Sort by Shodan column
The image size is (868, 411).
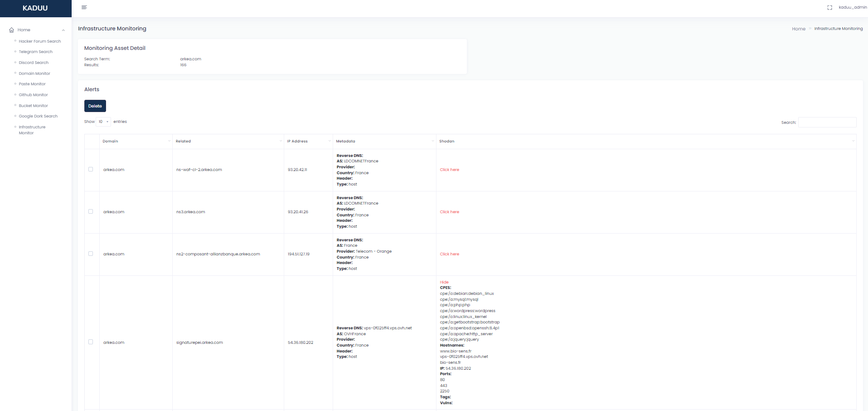coord(646,141)
